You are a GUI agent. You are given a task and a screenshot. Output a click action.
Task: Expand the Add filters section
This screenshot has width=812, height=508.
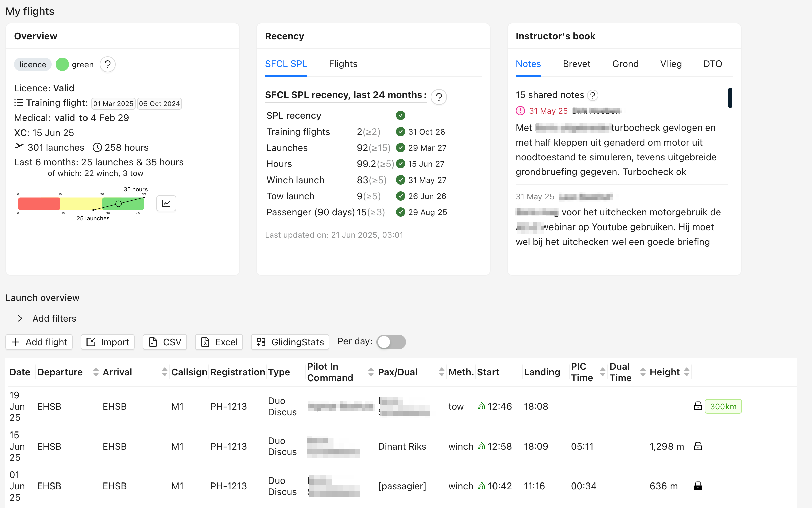click(47, 318)
